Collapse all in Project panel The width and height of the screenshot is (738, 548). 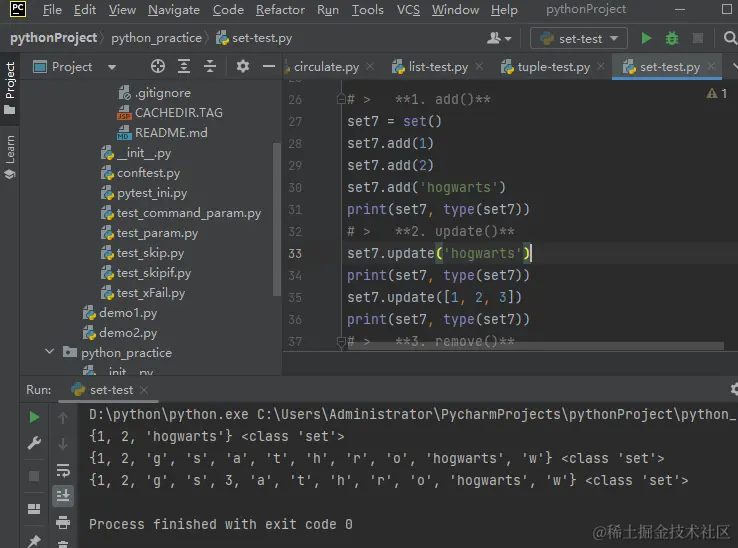210,66
